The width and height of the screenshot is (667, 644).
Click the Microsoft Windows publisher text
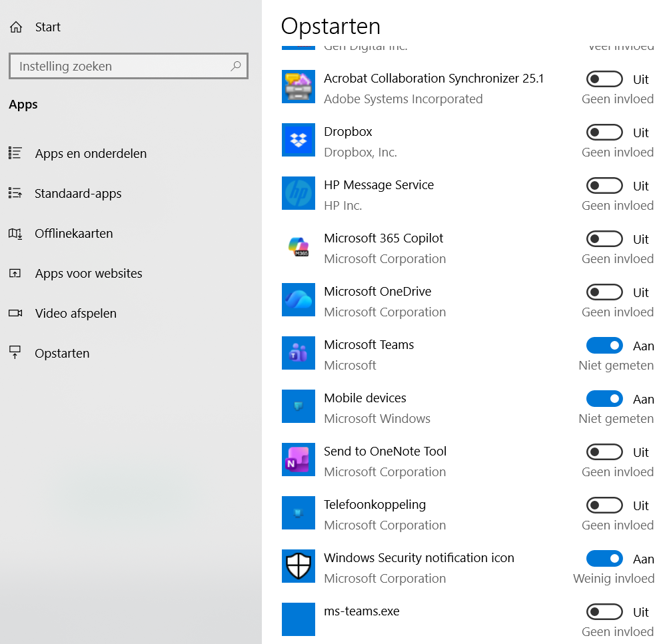click(377, 419)
